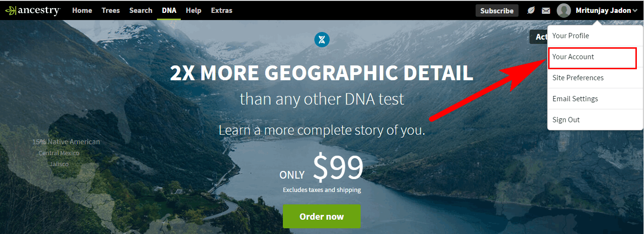
Task: Select Your Profile from dropdown
Action: (595, 36)
